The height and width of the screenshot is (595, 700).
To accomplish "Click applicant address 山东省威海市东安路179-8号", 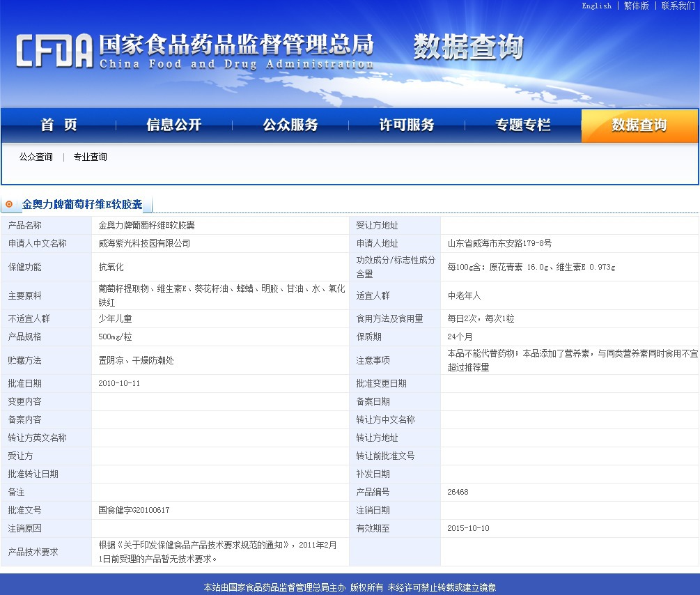I will pos(499,243).
